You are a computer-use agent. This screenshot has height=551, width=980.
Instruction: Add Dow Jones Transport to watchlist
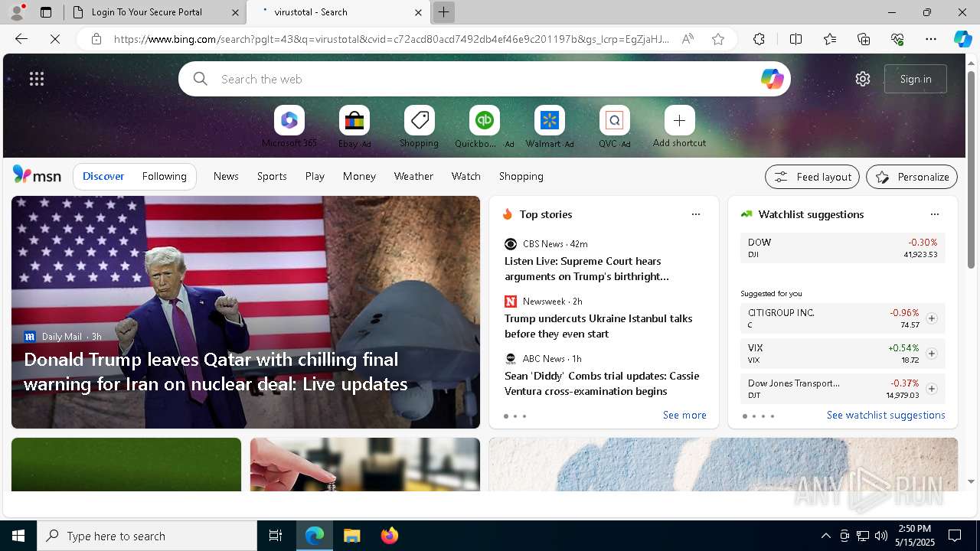click(x=932, y=389)
